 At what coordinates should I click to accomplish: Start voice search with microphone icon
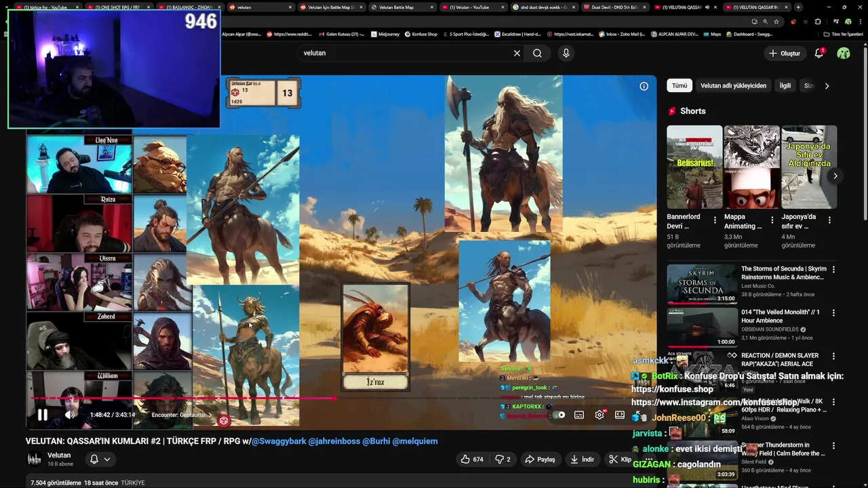(566, 53)
